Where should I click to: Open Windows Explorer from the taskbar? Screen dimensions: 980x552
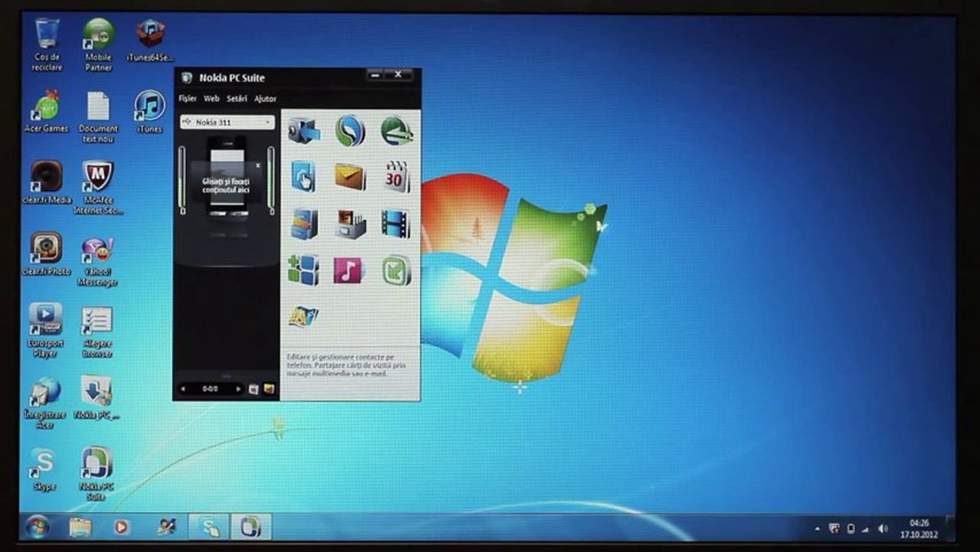(80, 527)
